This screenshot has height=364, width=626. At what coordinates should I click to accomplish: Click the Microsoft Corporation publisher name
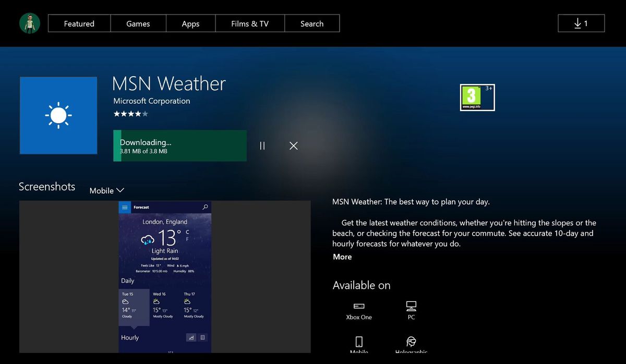152,101
